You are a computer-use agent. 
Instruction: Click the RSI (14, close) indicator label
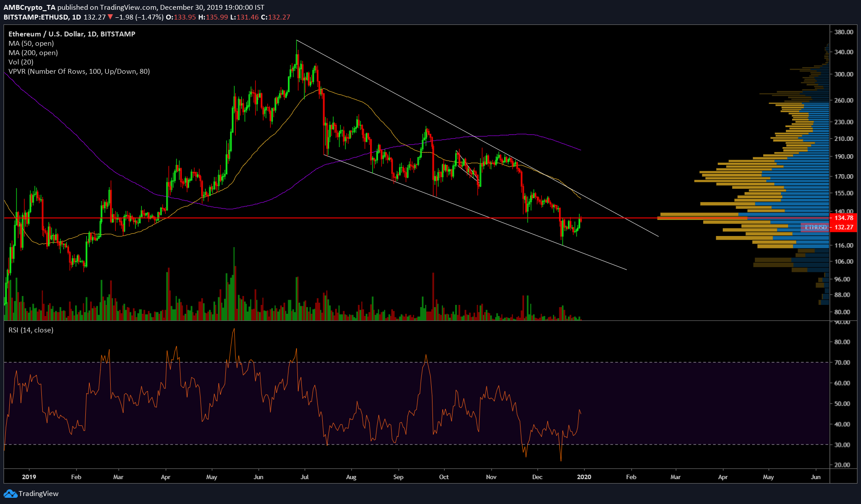click(x=31, y=330)
